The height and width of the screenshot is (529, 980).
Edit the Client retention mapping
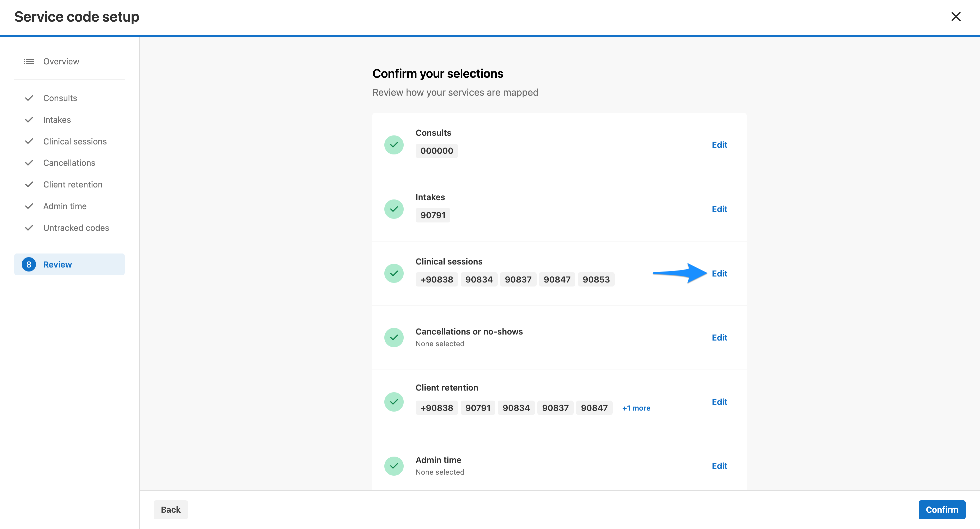pos(719,402)
